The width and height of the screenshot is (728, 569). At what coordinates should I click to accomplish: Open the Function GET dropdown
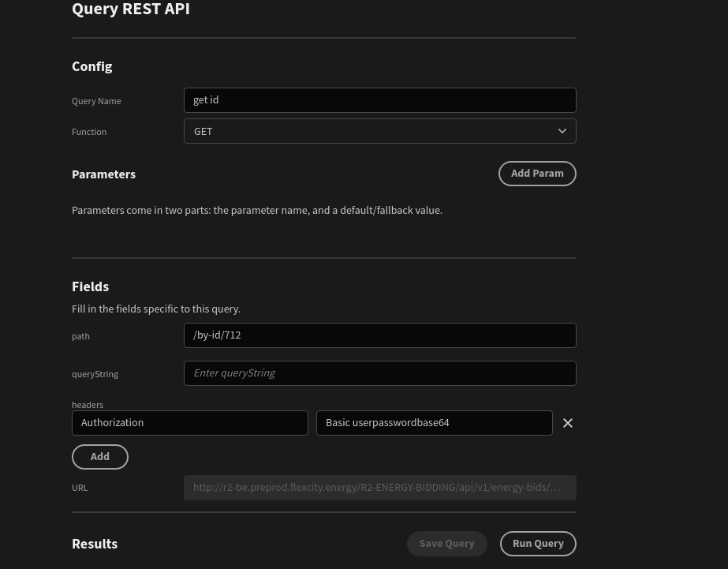pyautogui.click(x=380, y=132)
